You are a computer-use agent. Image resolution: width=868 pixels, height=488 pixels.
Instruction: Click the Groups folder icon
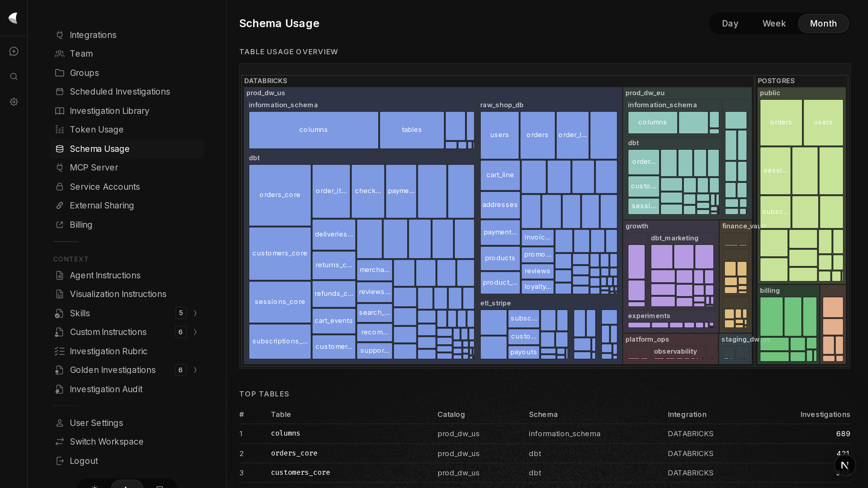[60, 73]
